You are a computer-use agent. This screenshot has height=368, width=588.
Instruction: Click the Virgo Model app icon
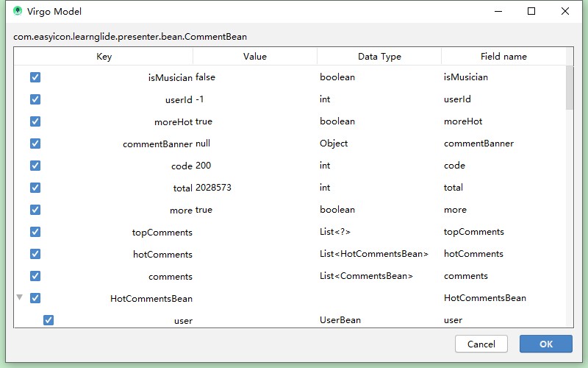pyautogui.click(x=17, y=11)
